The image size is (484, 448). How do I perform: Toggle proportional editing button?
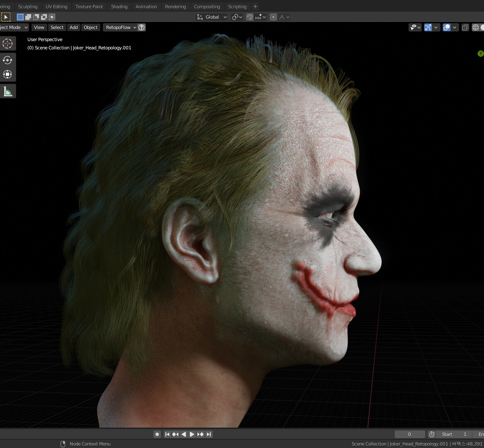(x=273, y=17)
